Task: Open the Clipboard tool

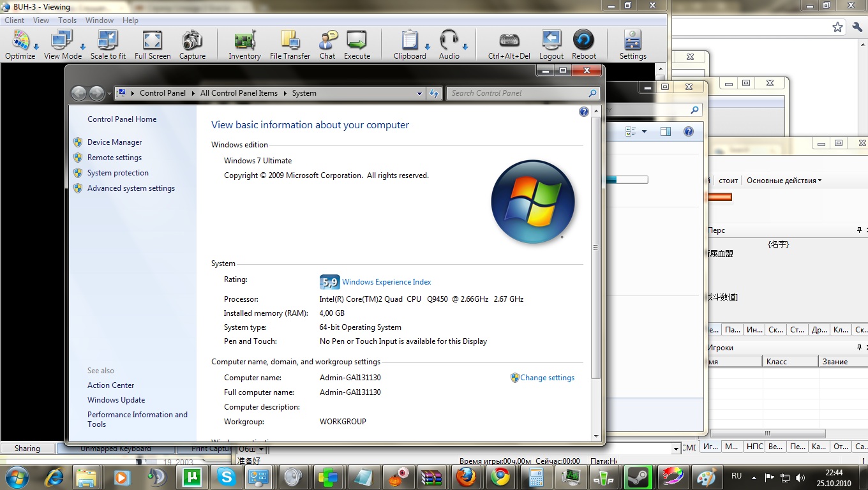Action: (409, 45)
